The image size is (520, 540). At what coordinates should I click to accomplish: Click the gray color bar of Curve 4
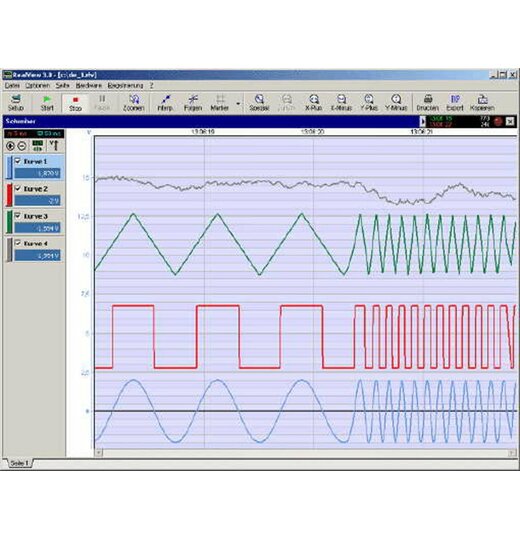coord(9,249)
